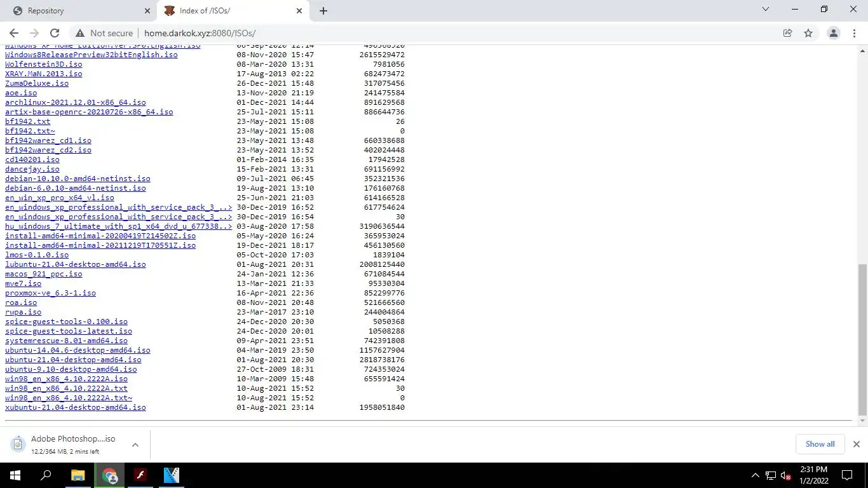Open rwpa.iso link
The image size is (868, 488).
pos(23,312)
